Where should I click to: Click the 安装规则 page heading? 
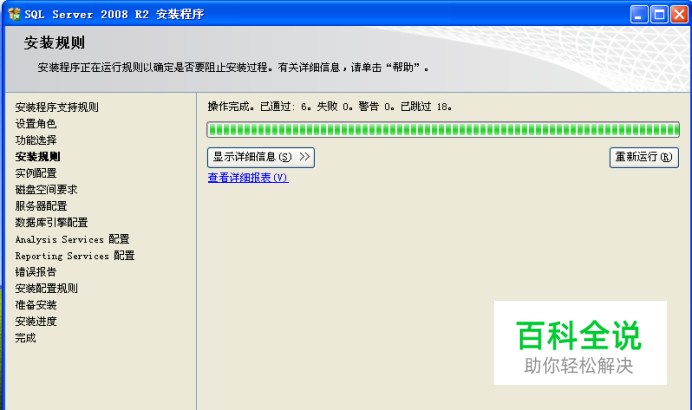tap(54, 43)
